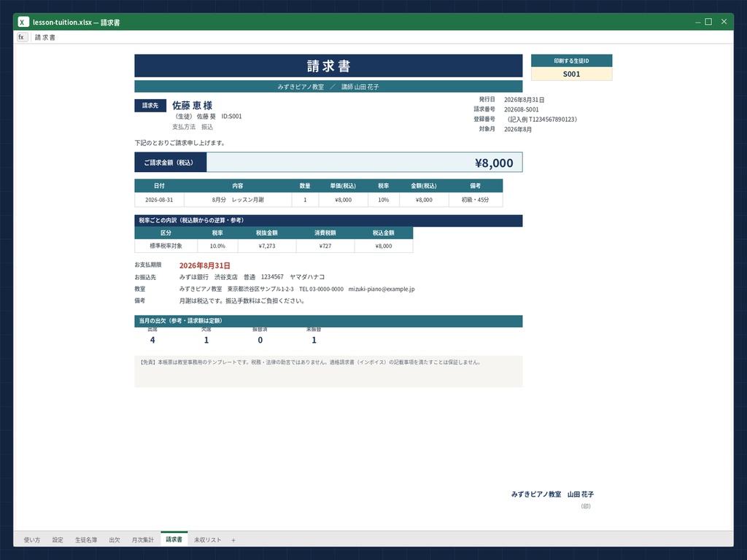
Task: Click the total amount ¥8,000 in large text
Action: (x=494, y=163)
